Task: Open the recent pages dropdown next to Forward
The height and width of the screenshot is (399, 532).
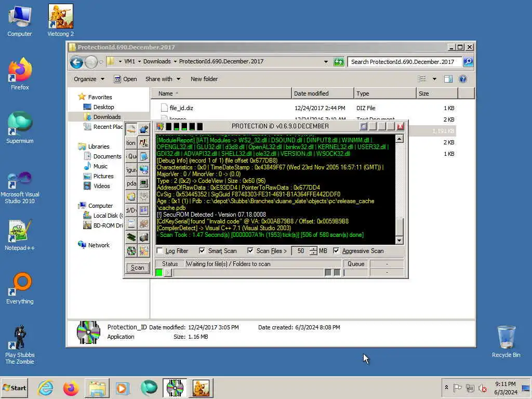Action: 101,62
